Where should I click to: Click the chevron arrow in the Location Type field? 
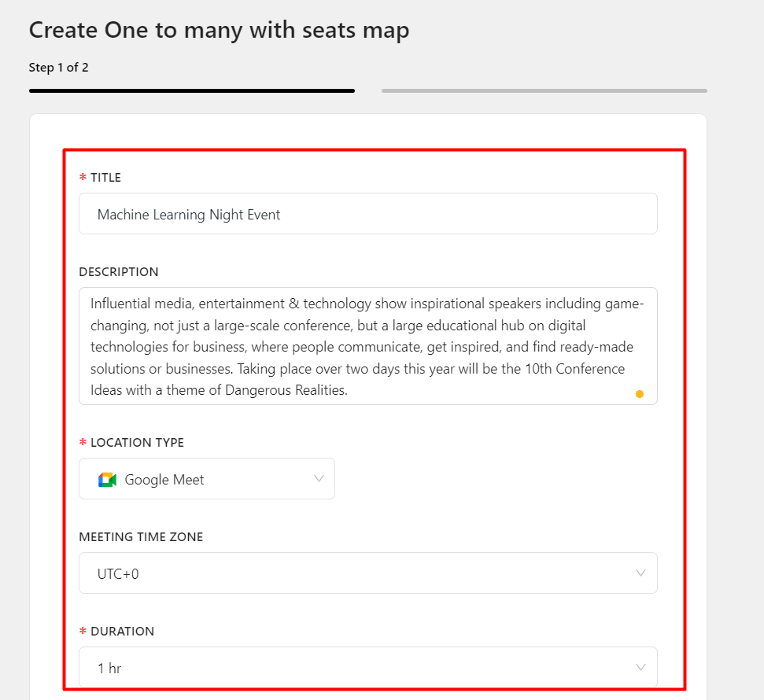tap(319, 479)
